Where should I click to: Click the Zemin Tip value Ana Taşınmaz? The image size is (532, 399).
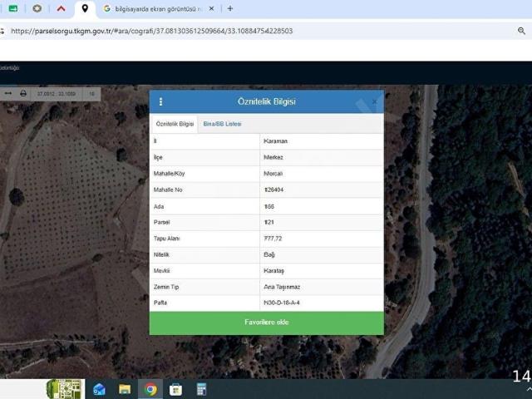pos(282,287)
